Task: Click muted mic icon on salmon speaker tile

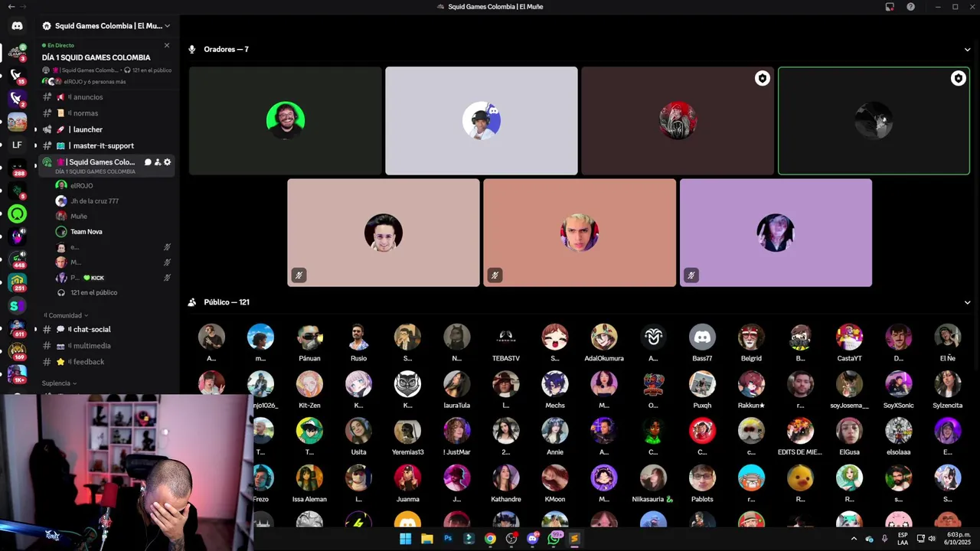Action: point(495,275)
